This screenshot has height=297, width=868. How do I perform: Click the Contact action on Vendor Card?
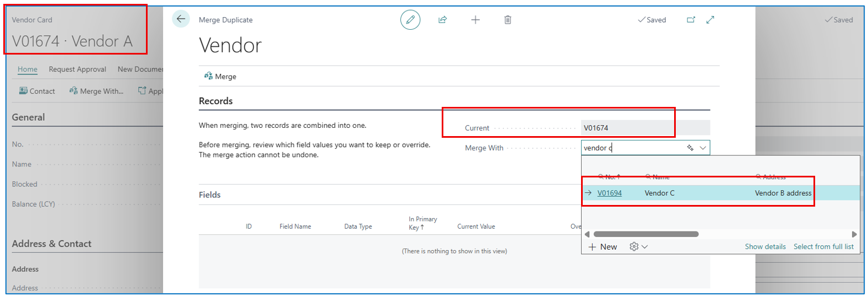37,91
